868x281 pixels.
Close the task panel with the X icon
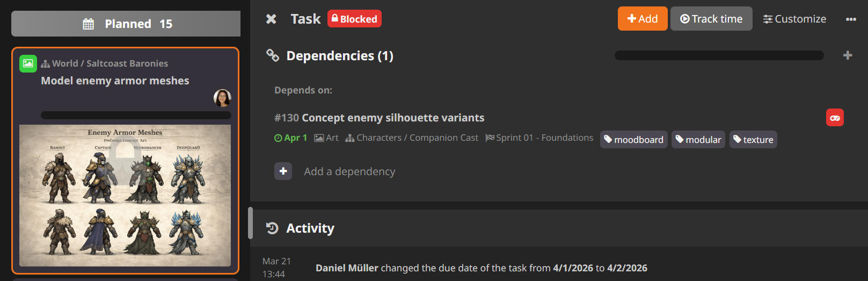click(x=271, y=19)
